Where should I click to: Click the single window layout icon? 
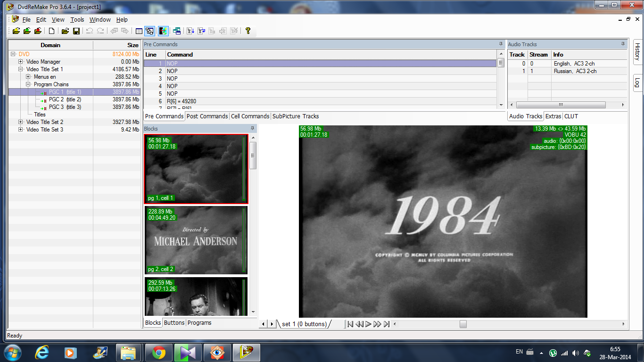[139, 31]
